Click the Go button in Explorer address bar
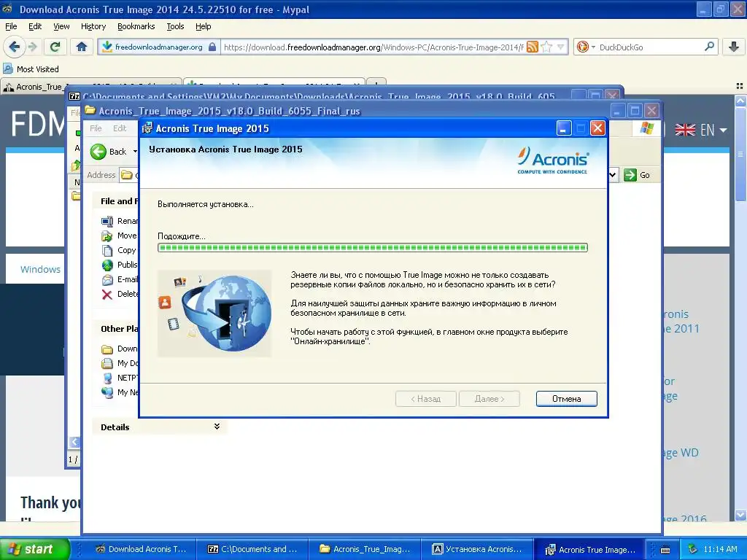The width and height of the screenshot is (747, 560). [637, 175]
